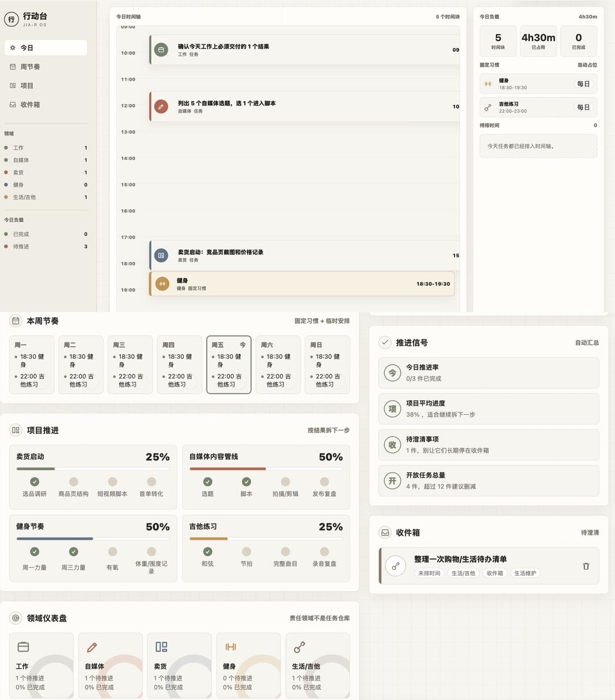Click the tray icon beside the 收件箱 待澄清 panel heading
The image size is (615, 700).
click(385, 533)
